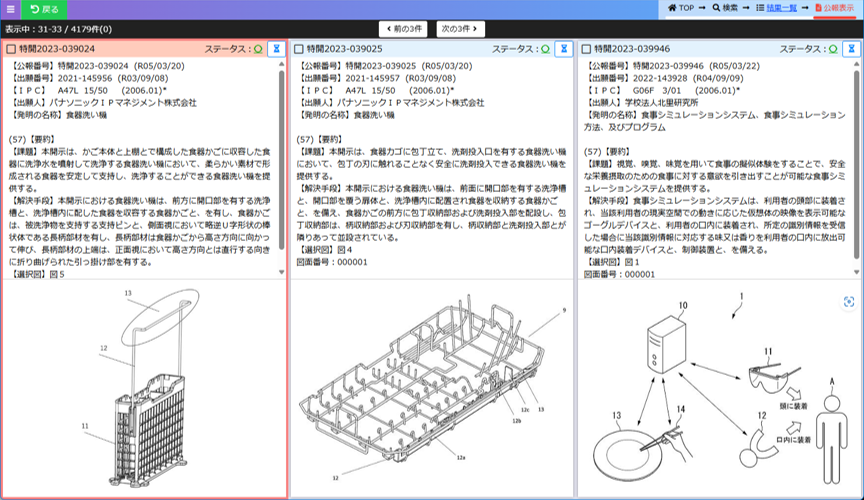Click 【選択図】図4 in the middle panel
Screen dimensions: 864x500
point(325,250)
